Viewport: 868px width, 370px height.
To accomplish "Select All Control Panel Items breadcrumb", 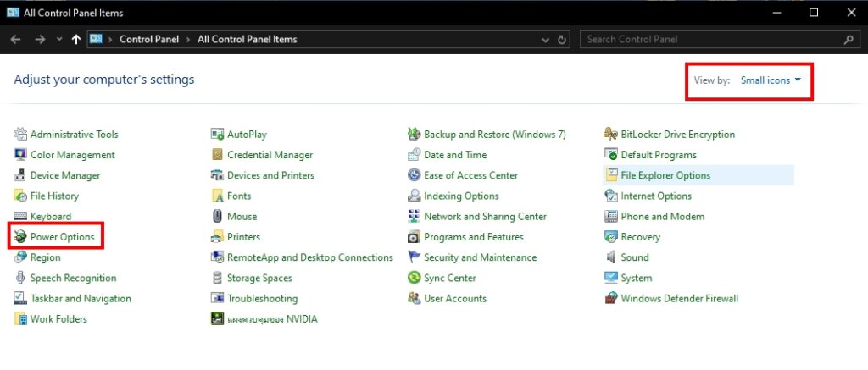I will click(247, 40).
